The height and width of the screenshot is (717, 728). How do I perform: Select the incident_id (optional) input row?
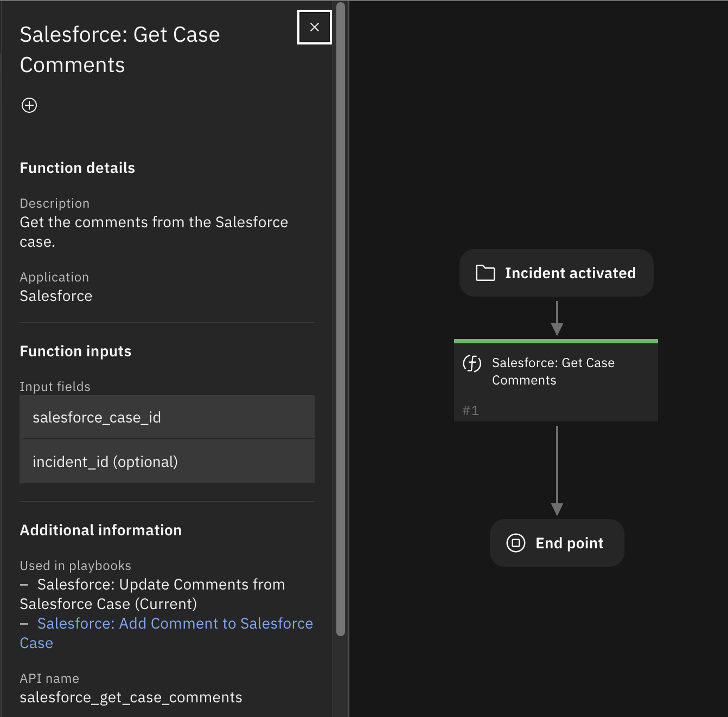pyautogui.click(x=167, y=462)
